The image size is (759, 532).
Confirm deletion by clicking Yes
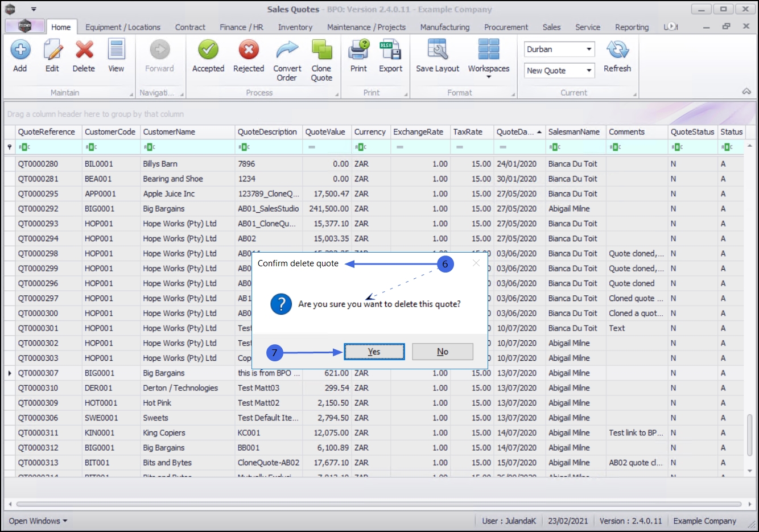(x=374, y=352)
